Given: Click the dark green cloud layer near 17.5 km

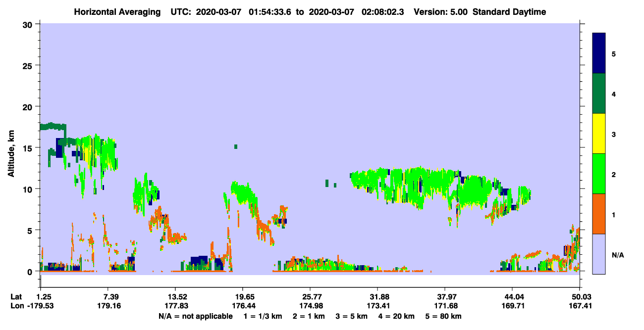Looking at the screenshot, I should click(53, 126).
